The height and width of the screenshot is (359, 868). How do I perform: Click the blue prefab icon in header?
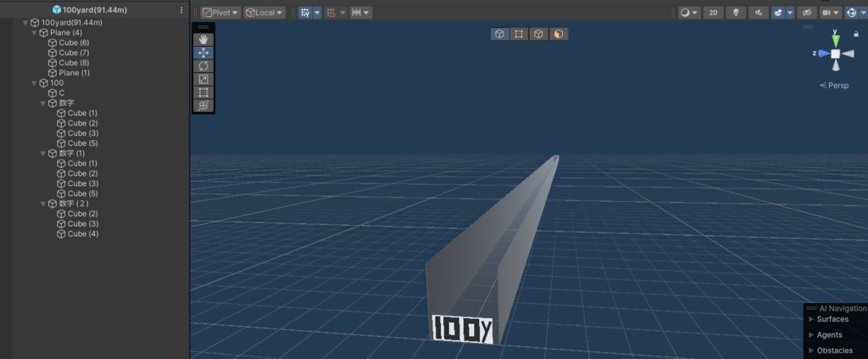[57, 10]
